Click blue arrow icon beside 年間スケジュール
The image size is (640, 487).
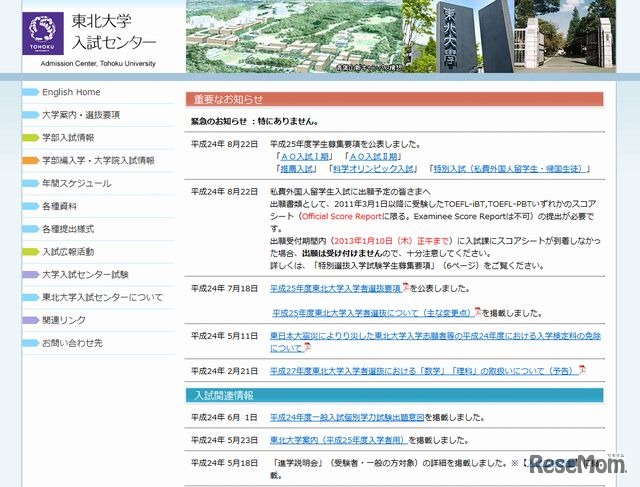31,184
